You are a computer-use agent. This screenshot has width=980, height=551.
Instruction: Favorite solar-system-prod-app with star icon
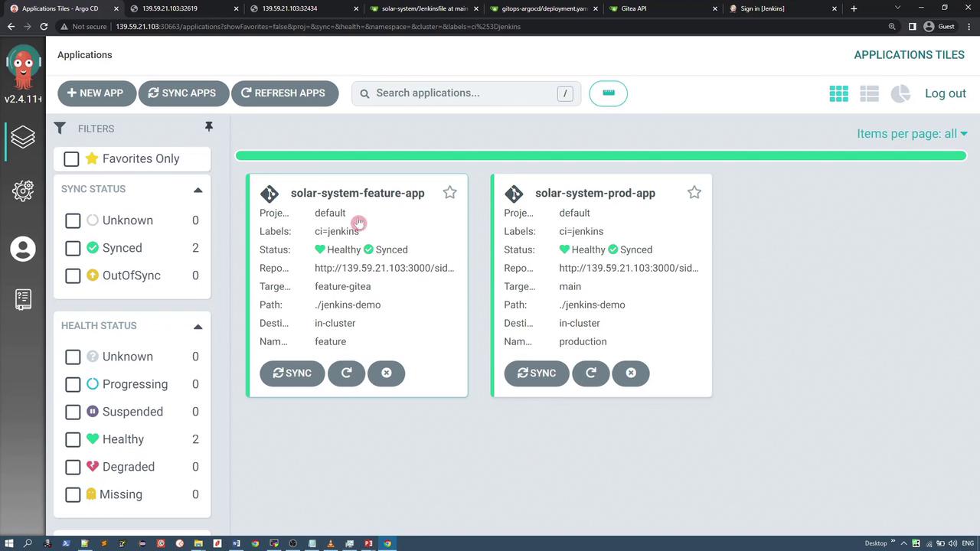coord(694,193)
